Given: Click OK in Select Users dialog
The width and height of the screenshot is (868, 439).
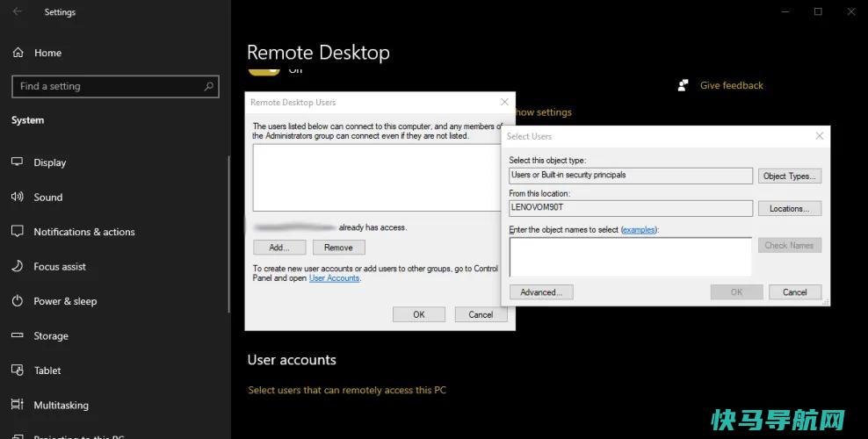Looking at the screenshot, I should click(x=737, y=291).
